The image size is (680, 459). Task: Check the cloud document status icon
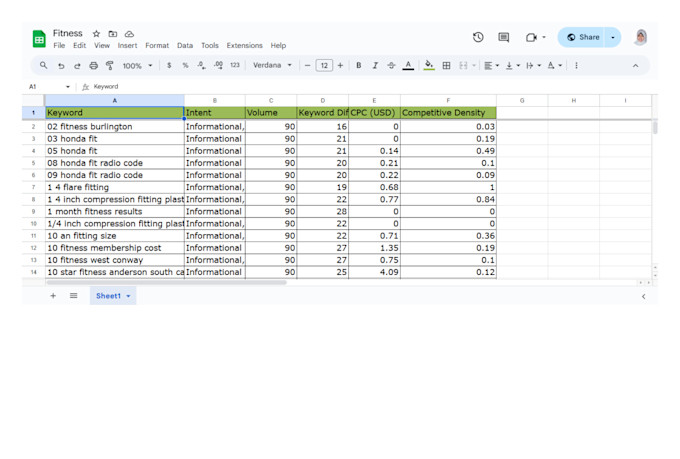coord(129,33)
